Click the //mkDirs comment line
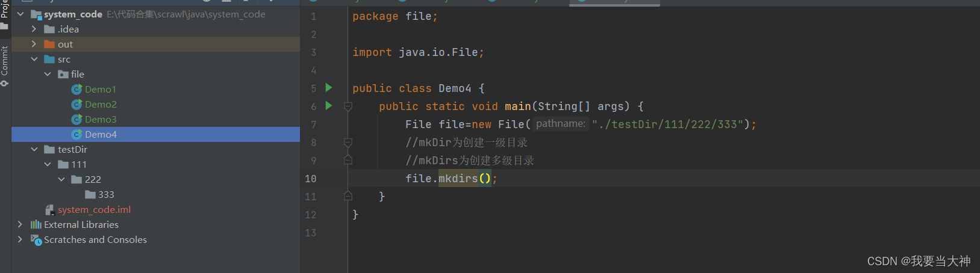Viewport: 980px width, 273px height. pos(470,161)
